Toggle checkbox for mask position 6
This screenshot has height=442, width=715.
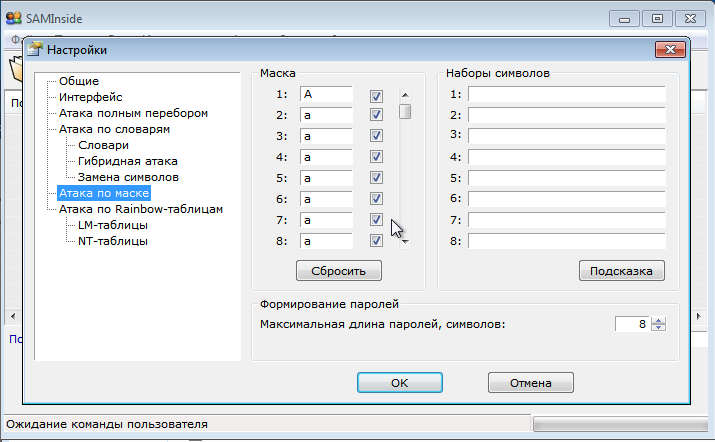pyautogui.click(x=376, y=198)
